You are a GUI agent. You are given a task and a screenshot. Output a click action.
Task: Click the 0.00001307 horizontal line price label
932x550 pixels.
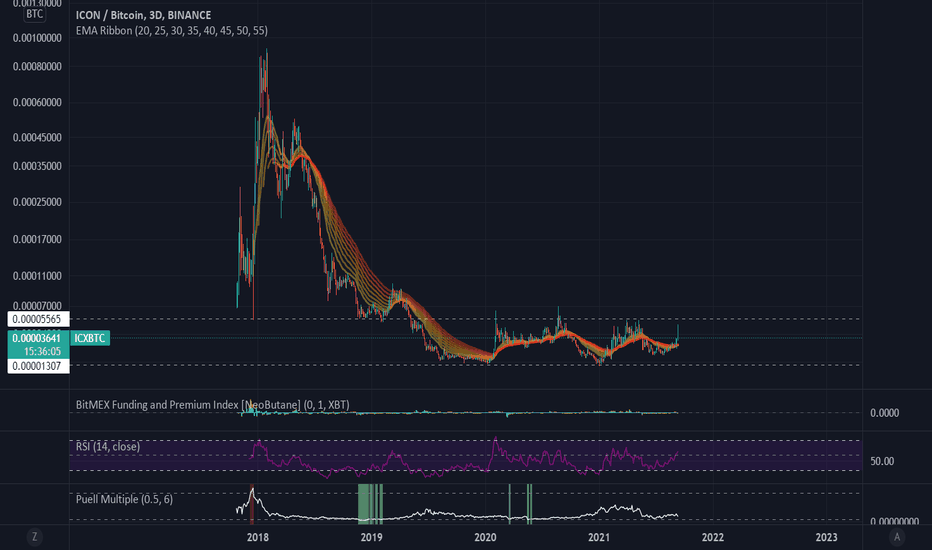pyautogui.click(x=38, y=366)
